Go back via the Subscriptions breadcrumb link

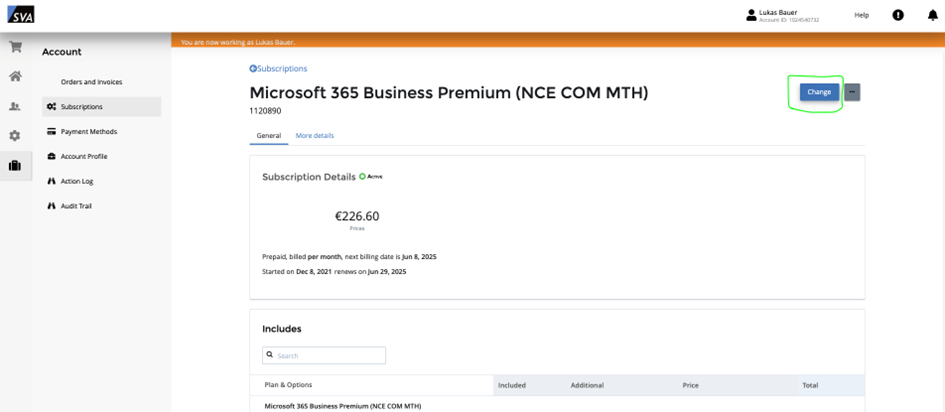pyautogui.click(x=279, y=69)
